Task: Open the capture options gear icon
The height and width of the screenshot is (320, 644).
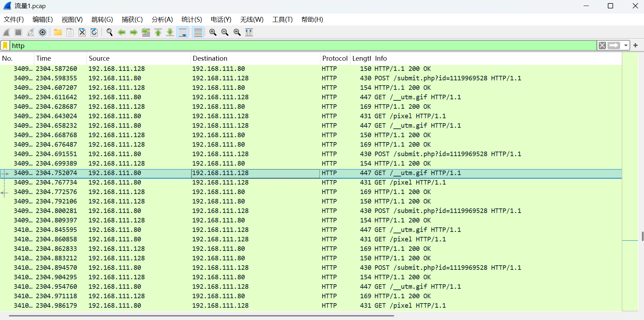Action: pyautogui.click(x=43, y=32)
